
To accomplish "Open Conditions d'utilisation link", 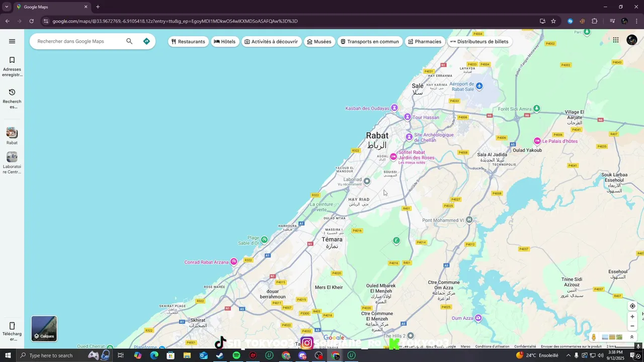I will tap(492, 346).
